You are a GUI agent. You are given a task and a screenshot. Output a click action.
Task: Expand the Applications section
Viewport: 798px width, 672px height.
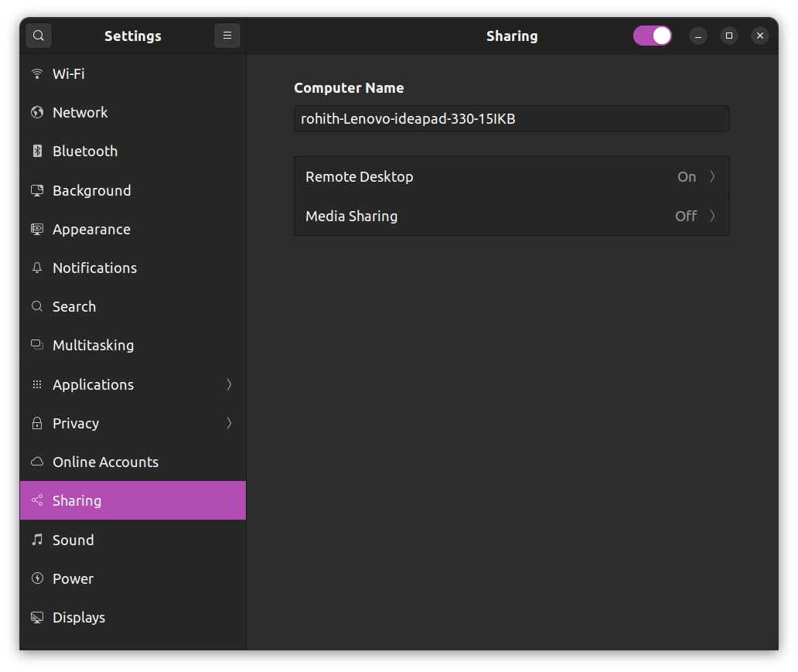point(230,384)
